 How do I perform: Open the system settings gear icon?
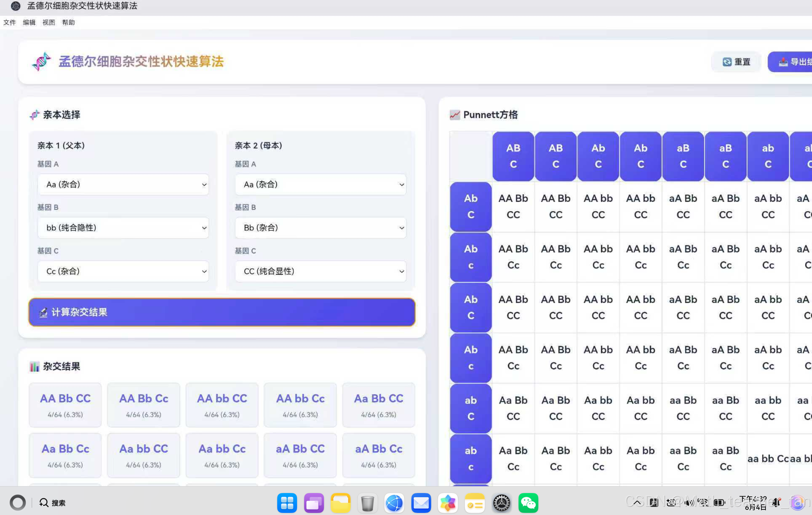coord(501,503)
